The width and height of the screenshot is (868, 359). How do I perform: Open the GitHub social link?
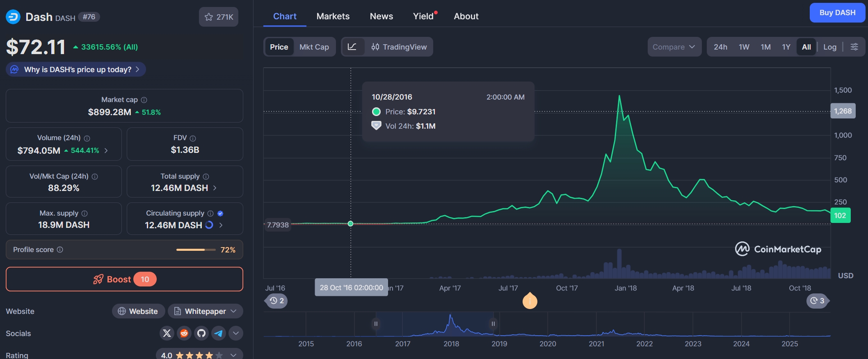point(201,333)
